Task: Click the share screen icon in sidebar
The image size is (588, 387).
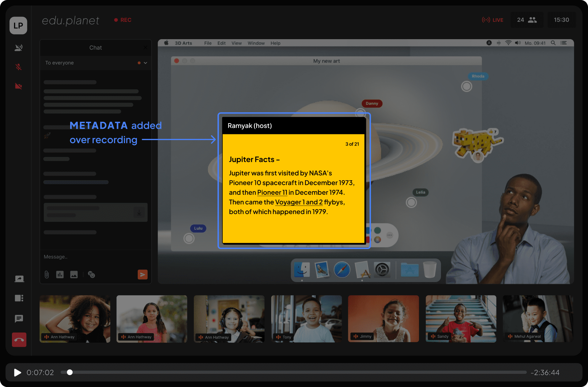Action: [x=19, y=279]
